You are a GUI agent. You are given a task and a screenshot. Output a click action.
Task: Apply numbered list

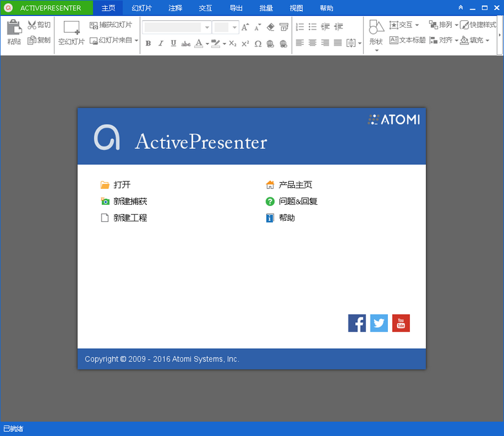coord(299,26)
